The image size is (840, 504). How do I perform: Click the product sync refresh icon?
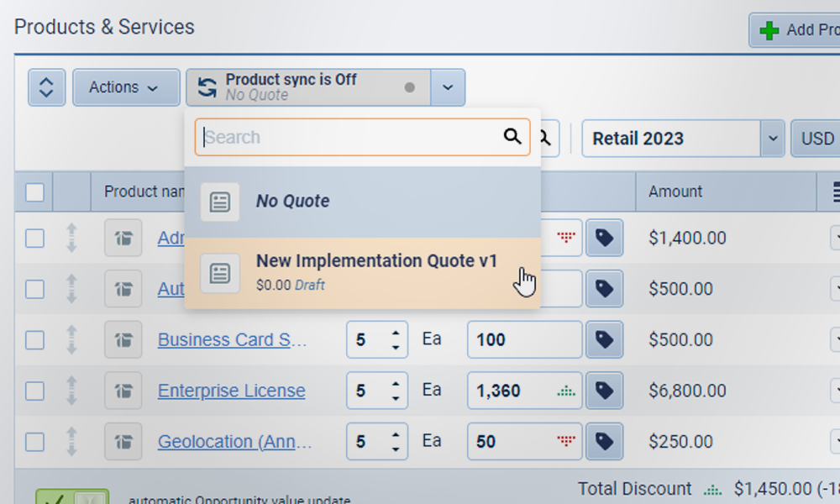click(207, 87)
